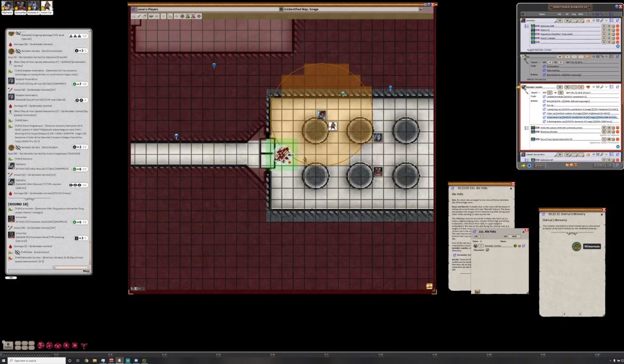The height and width of the screenshot is (364, 624).
Task: Click the '[ROUND 18]' entry in chat log
Action: click(18, 204)
